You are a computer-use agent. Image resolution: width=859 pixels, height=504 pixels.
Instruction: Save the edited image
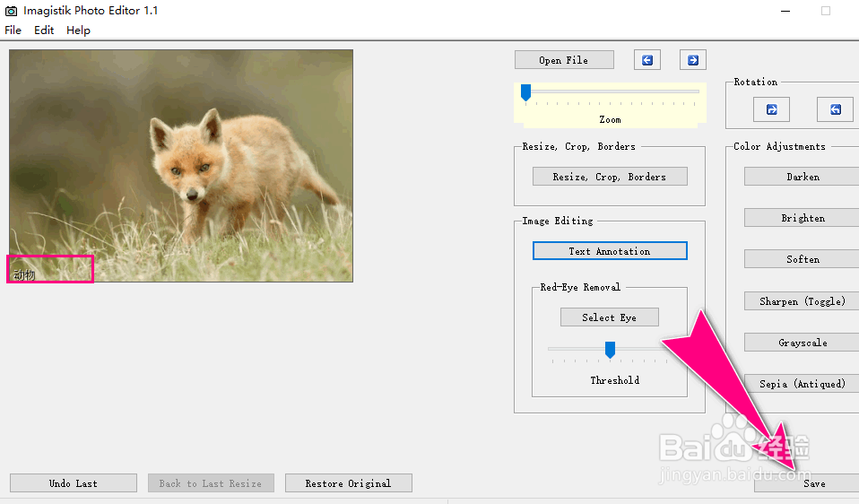[813, 483]
